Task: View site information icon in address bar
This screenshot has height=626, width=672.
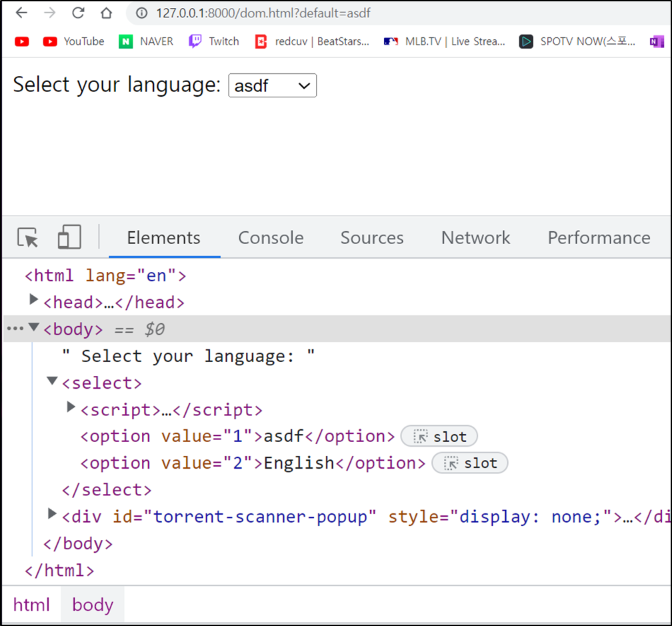Action: tap(141, 13)
